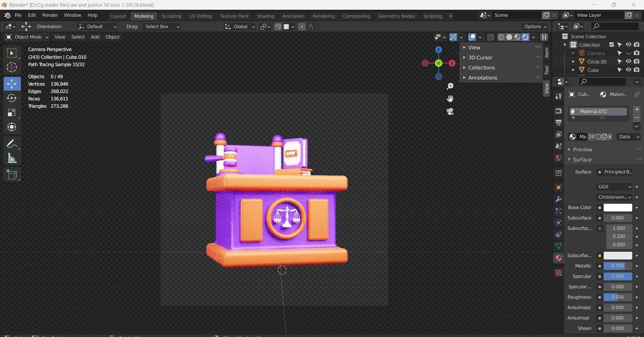Collapse the Surface panel

pos(582,160)
